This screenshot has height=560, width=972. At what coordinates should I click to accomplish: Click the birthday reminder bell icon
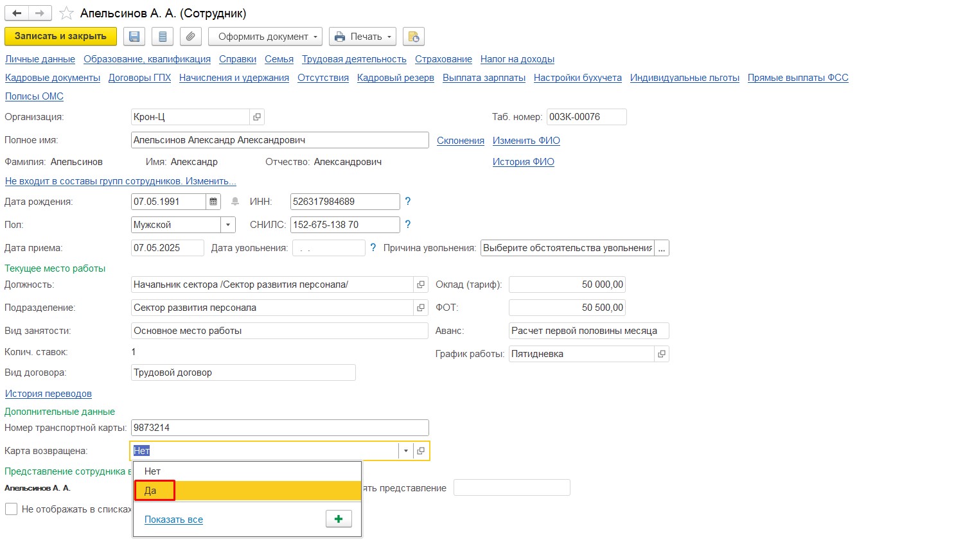[235, 202]
